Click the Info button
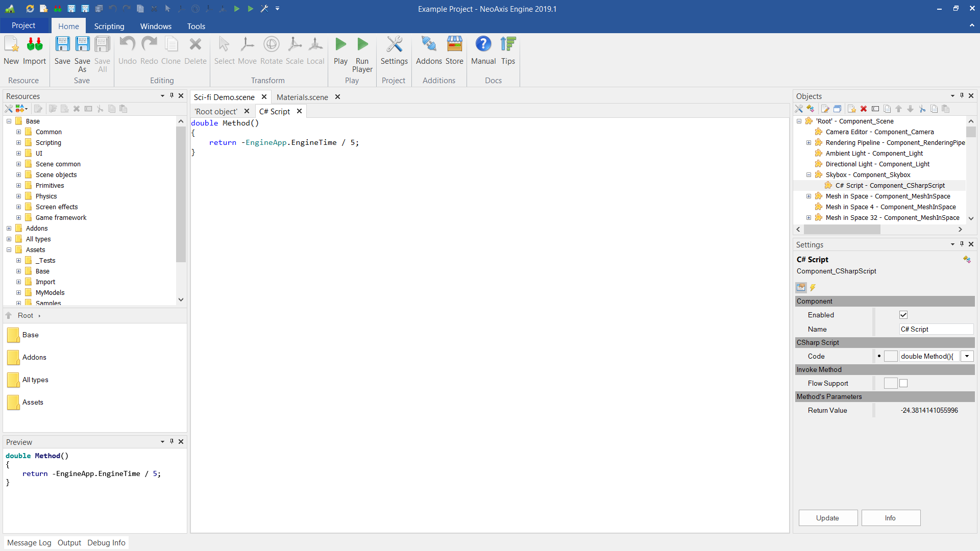The width and height of the screenshot is (980, 551). click(x=890, y=517)
